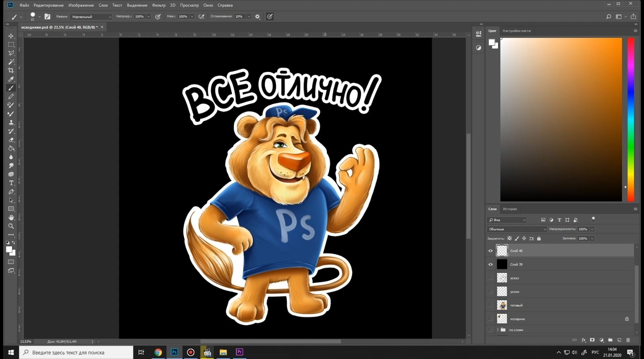The height and width of the screenshot is (359, 644).
Task: Show the эскиз layer
Action: 490,278
